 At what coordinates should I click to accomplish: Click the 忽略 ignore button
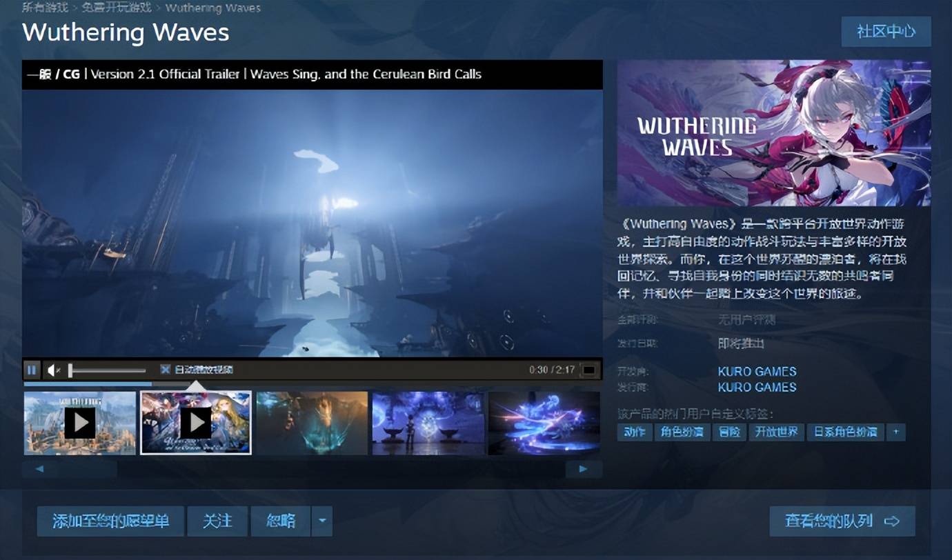tap(281, 521)
